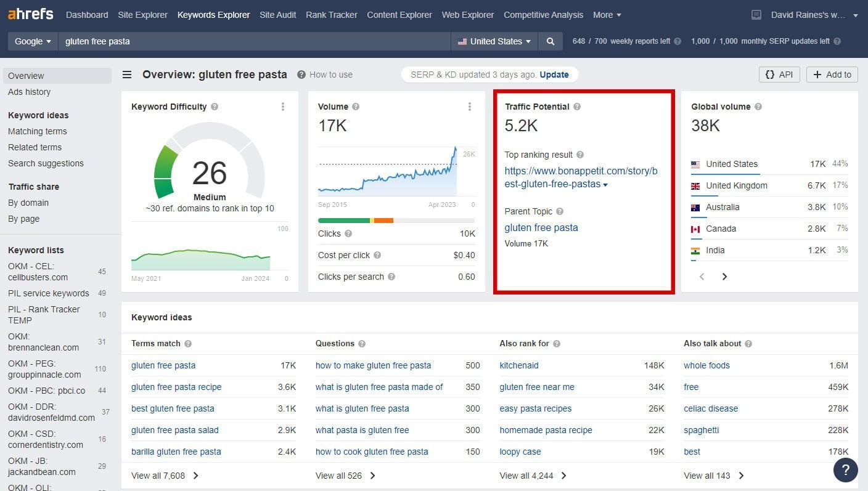Click the help icon beside Traffic Potential
Image resolution: width=868 pixels, height=491 pixels.
tap(577, 107)
